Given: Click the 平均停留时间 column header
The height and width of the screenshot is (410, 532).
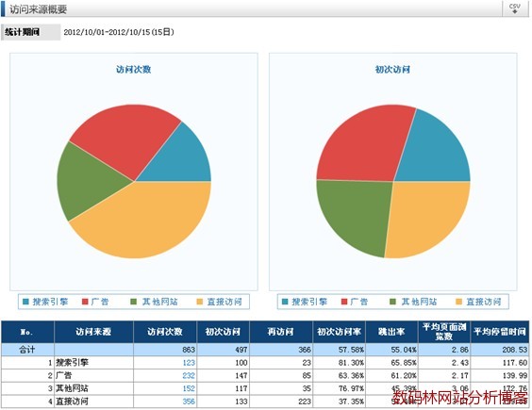Looking at the screenshot, I should point(500,332).
